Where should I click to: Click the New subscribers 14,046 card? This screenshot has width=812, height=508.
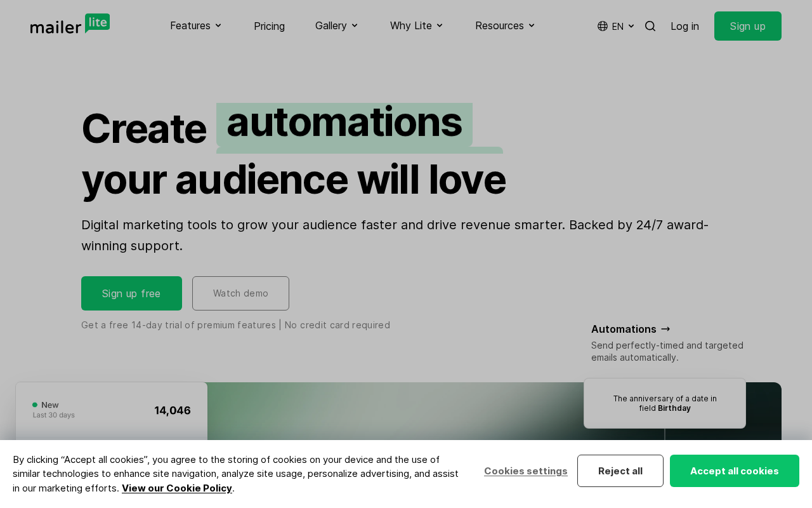112,411
